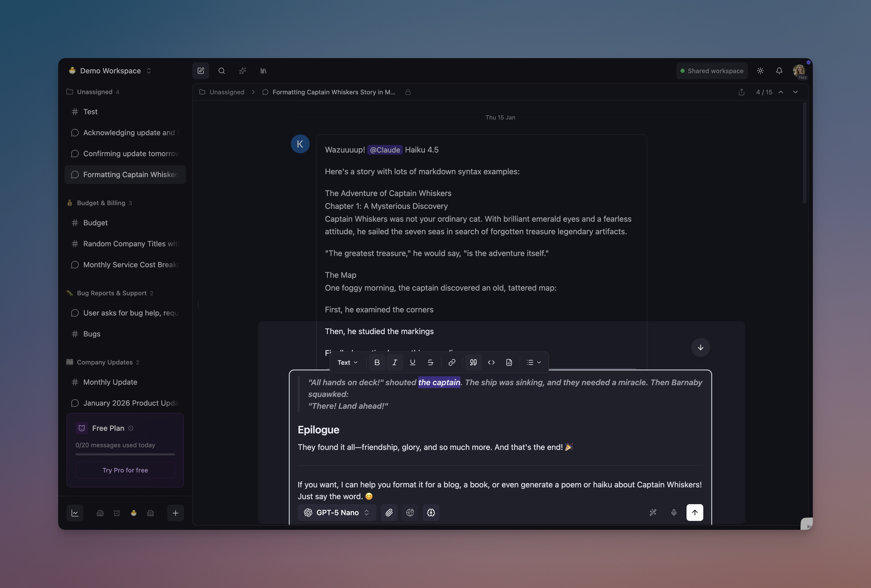Open the Bugs channel
This screenshot has width=871, height=588.
coord(125,334)
